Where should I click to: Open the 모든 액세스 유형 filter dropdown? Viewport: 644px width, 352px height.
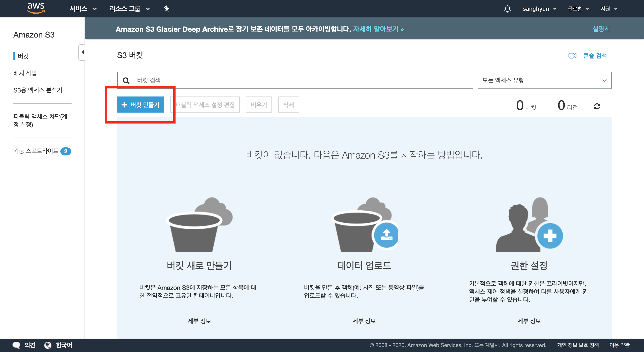pos(544,80)
